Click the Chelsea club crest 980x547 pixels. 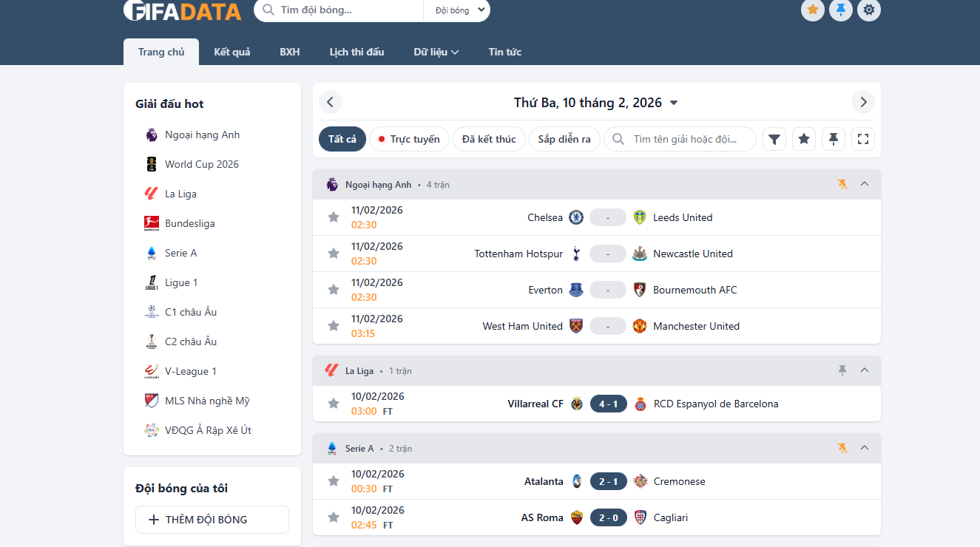576,217
